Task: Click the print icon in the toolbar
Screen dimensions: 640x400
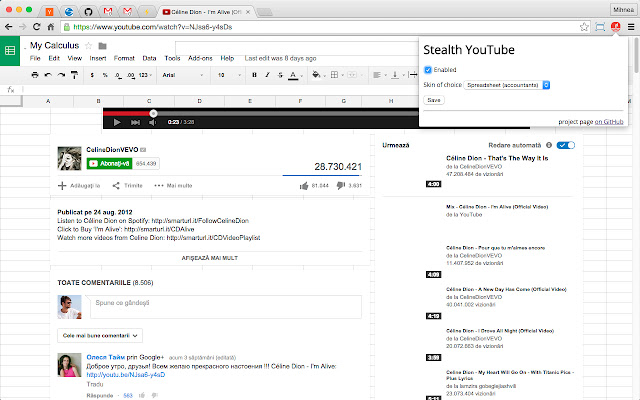Action: click(35, 75)
